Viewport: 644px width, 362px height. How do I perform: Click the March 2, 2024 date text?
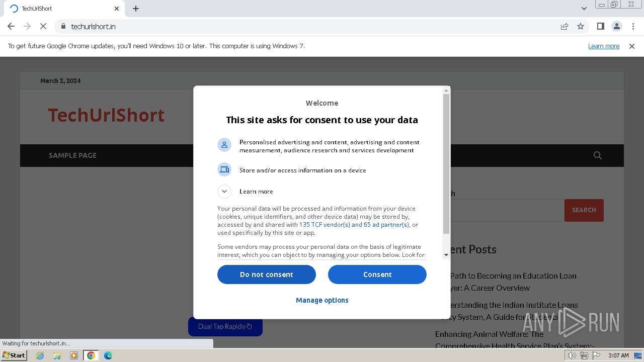point(60,80)
